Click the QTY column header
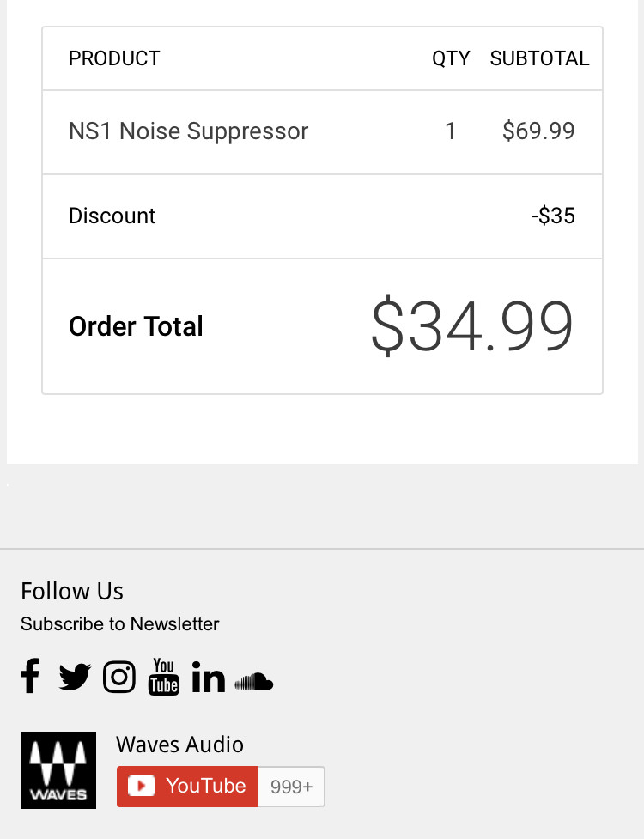Image resolution: width=644 pixels, height=839 pixels. (x=451, y=58)
